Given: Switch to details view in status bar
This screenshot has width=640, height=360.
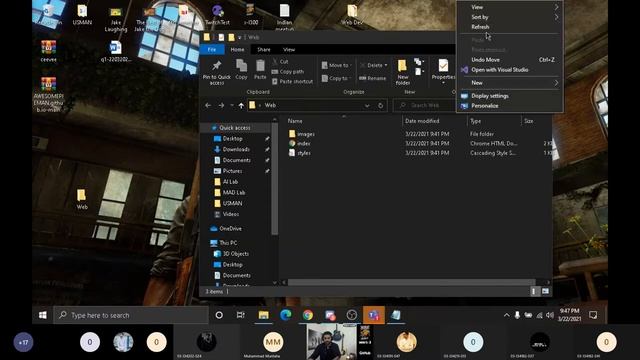Looking at the screenshot, I should click(533, 291).
